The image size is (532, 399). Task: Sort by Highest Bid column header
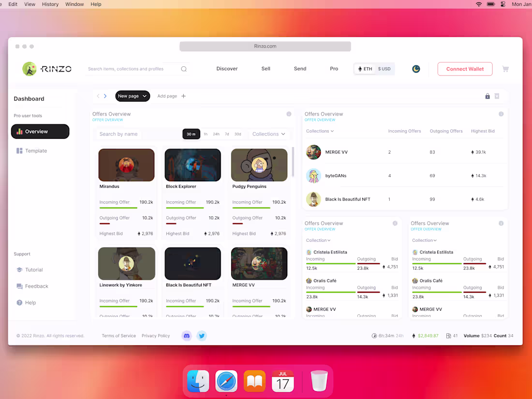click(x=483, y=131)
